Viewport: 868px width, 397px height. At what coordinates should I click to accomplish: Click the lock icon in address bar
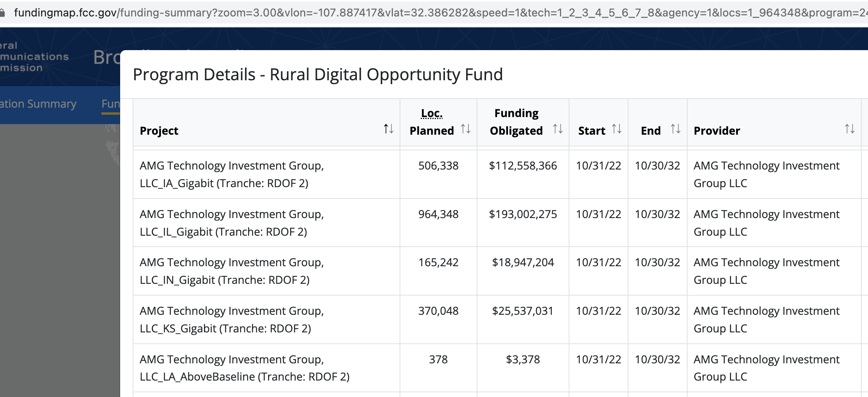point(2,13)
